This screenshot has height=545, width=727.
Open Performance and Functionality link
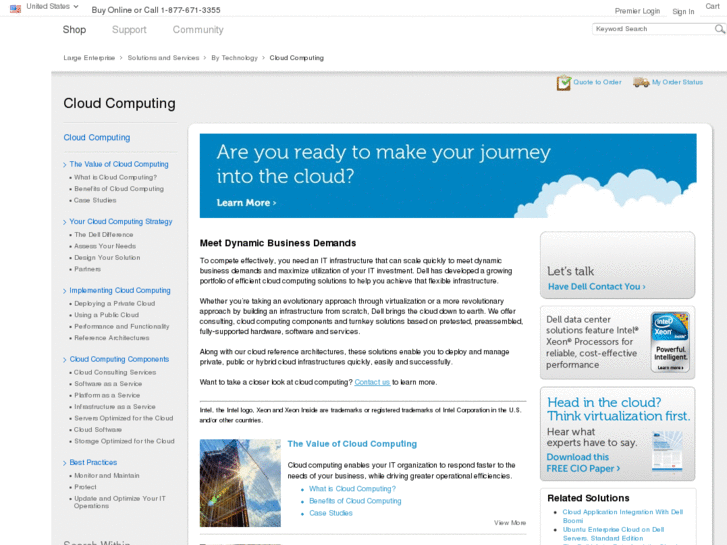click(x=122, y=327)
